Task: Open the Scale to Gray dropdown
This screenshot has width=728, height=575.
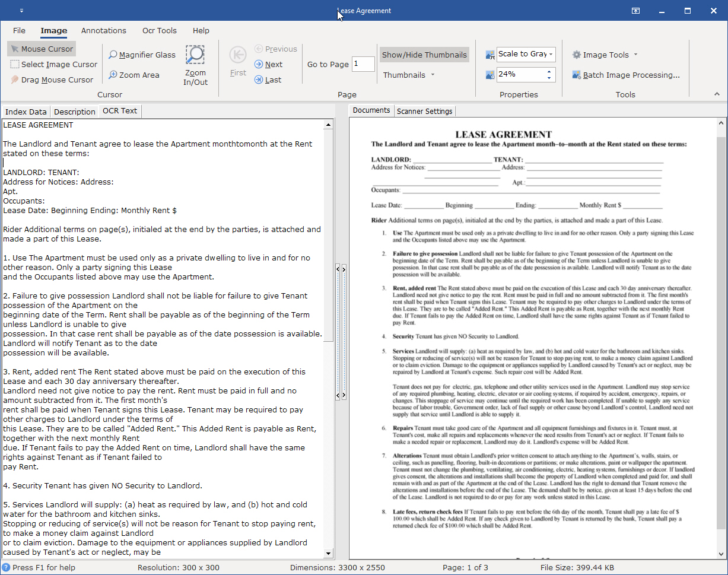Action: point(526,54)
